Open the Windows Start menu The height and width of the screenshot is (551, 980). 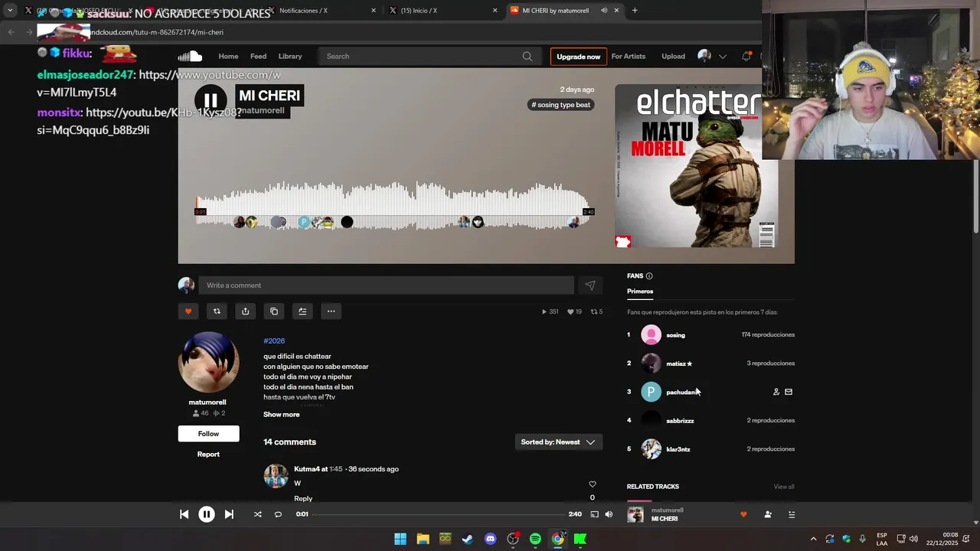tap(400, 539)
